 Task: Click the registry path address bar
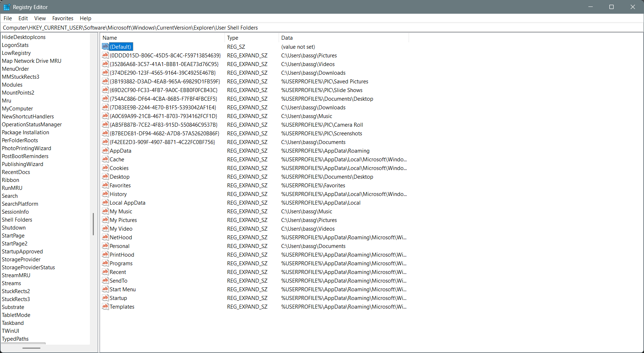point(322,28)
